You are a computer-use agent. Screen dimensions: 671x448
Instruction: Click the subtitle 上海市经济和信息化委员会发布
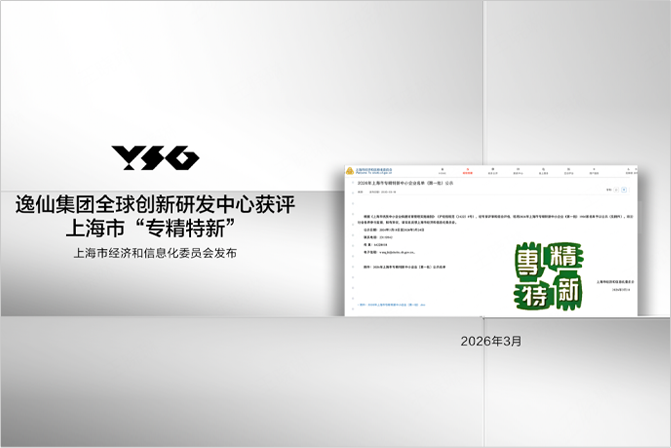(x=155, y=253)
